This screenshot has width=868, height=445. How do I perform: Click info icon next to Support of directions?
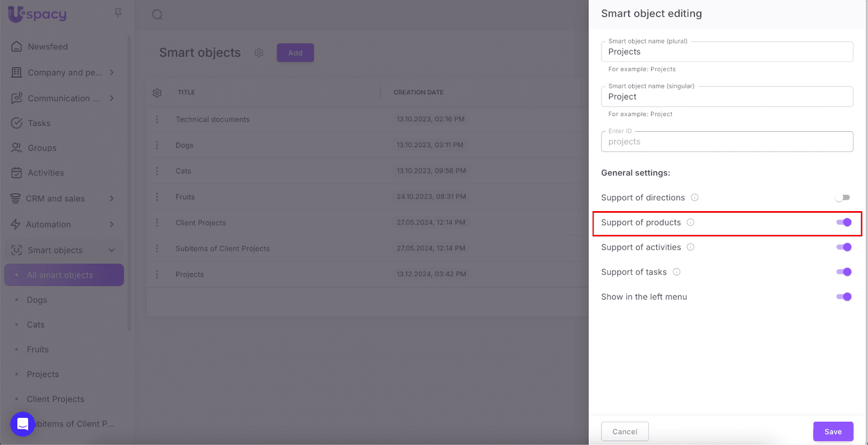tap(694, 198)
